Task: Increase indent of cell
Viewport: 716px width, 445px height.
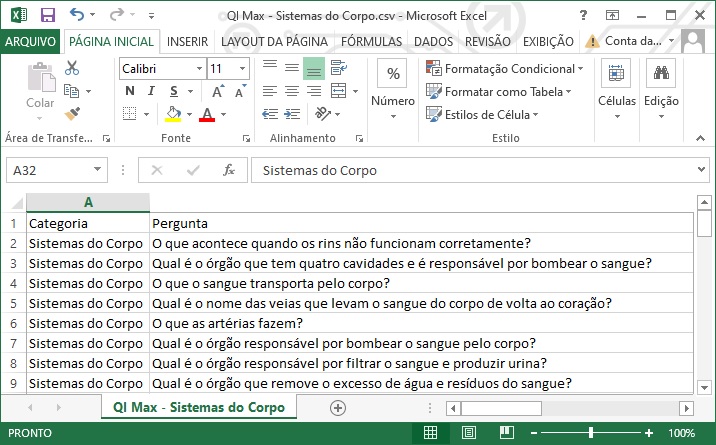Action: pyautogui.click(x=292, y=114)
